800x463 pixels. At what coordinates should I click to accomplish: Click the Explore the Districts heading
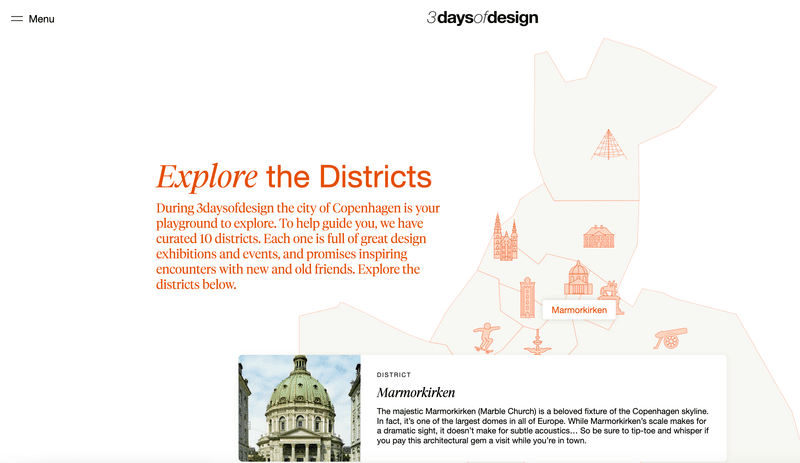pyautogui.click(x=294, y=177)
